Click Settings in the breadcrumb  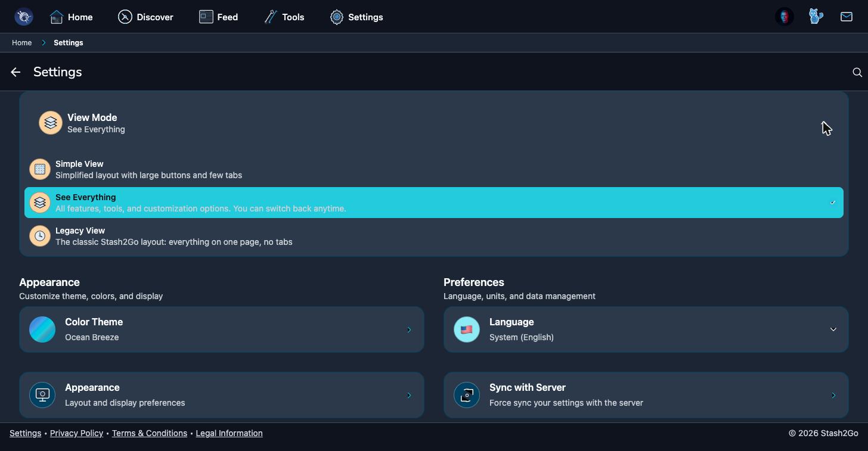(x=69, y=43)
